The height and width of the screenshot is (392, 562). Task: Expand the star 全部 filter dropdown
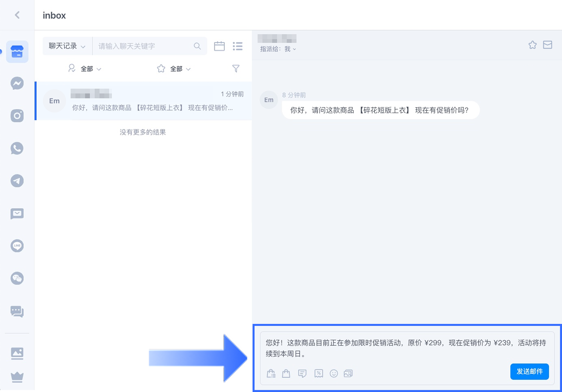[174, 69]
